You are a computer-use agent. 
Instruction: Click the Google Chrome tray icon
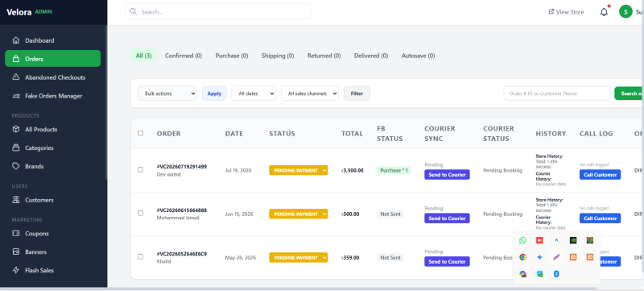pos(522,257)
